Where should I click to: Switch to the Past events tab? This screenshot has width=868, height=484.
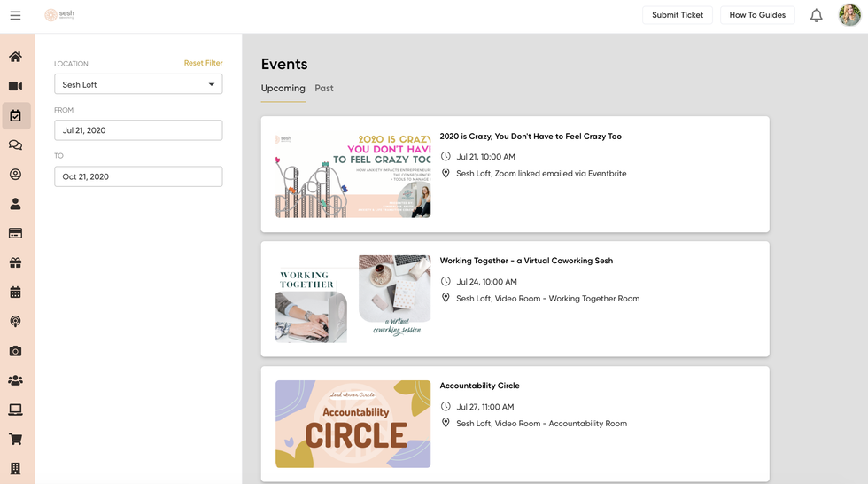[x=324, y=89]
